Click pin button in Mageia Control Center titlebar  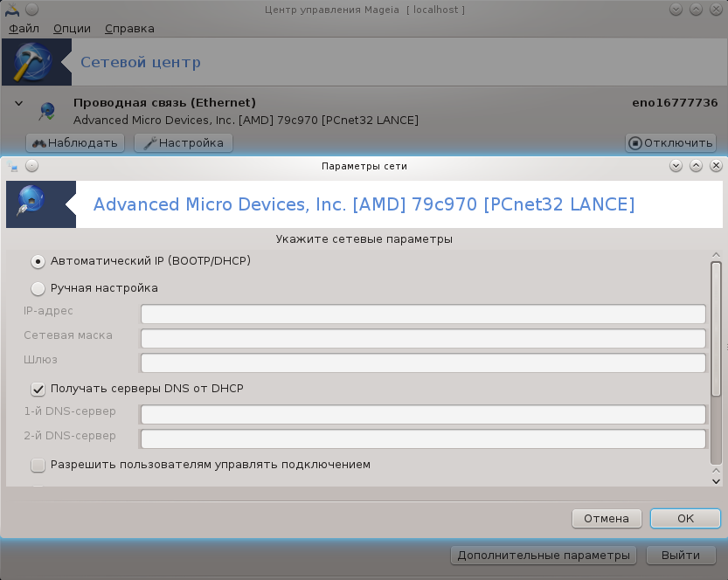tap(32, 10)
